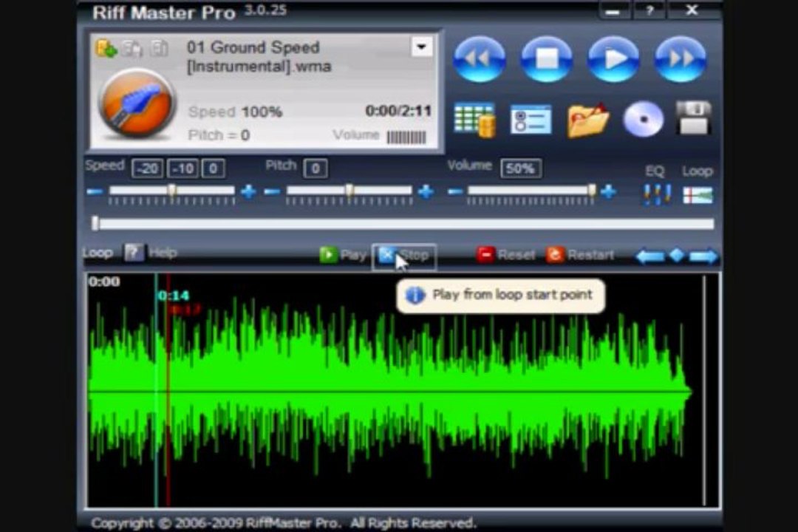Reset speed with the 0 preset button
The image size is (798, 532).
(x=214, y=168)
